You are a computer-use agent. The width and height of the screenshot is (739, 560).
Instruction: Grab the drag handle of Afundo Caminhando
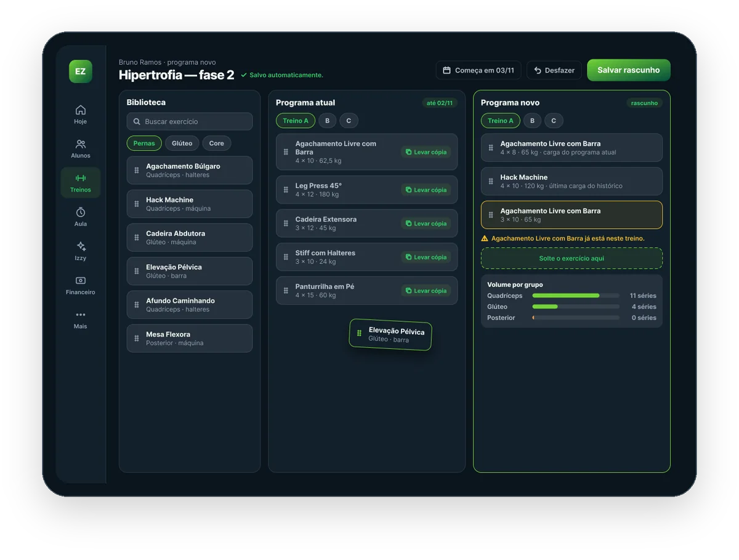[x=137, y=305]
